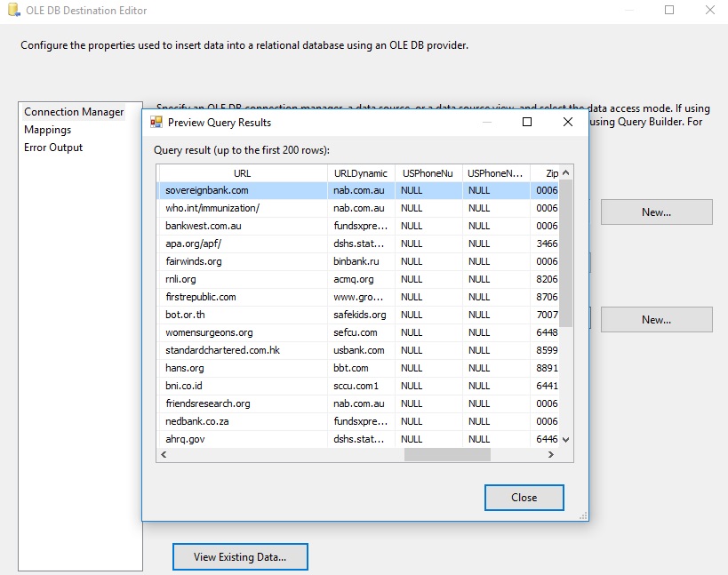Close the OLE DB Destination Editor window

coord(710,10)
